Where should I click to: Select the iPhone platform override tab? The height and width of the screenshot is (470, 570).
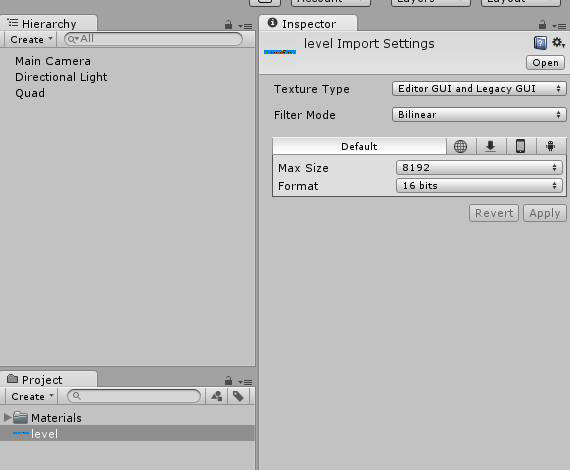pos(521,146)
